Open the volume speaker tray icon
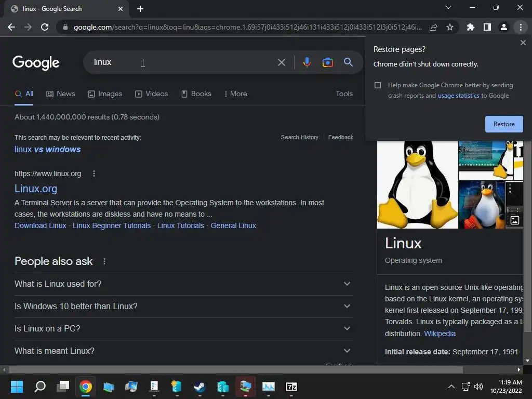Image resolution: width=532 pixels, height=399 pixels. [478, 387]
